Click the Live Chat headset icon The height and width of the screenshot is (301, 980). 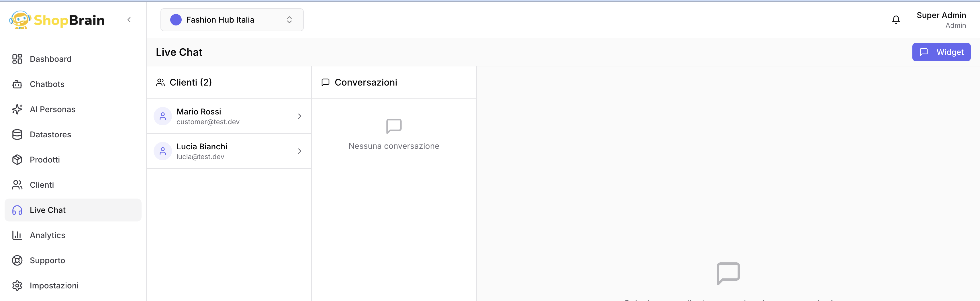(x=17, y=210)
